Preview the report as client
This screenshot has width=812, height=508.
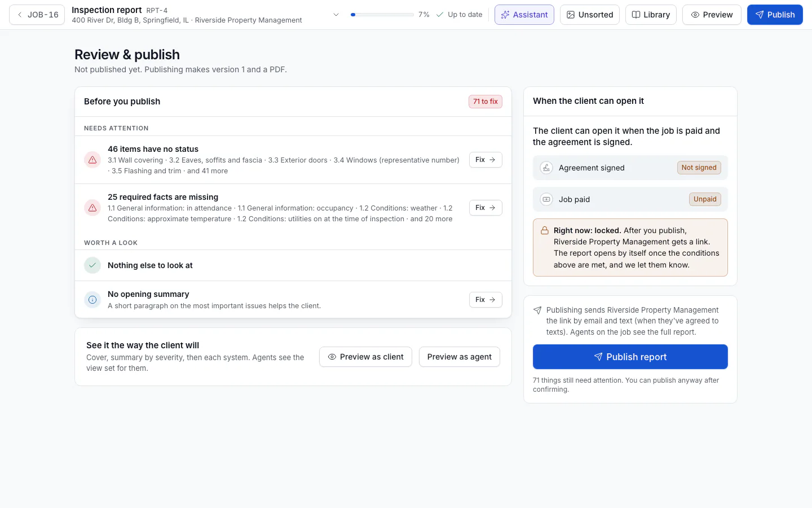coord(365,357)
